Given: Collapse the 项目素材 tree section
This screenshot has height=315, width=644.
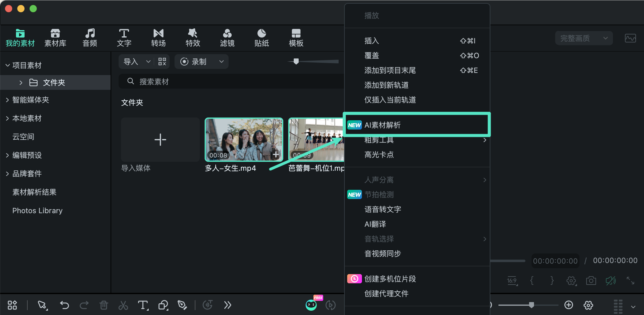Looking at the screenshot, I should tap(8, 65).
